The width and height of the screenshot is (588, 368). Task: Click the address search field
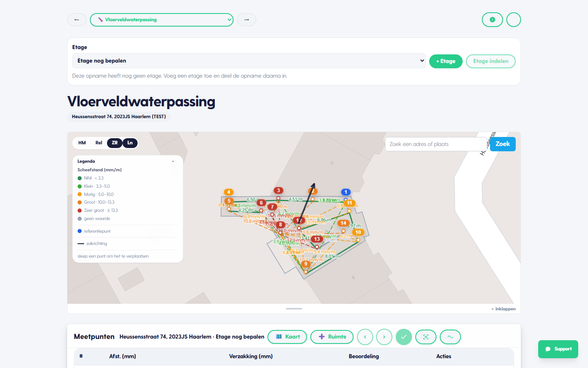pyautogui.click(x=436, y=144)
